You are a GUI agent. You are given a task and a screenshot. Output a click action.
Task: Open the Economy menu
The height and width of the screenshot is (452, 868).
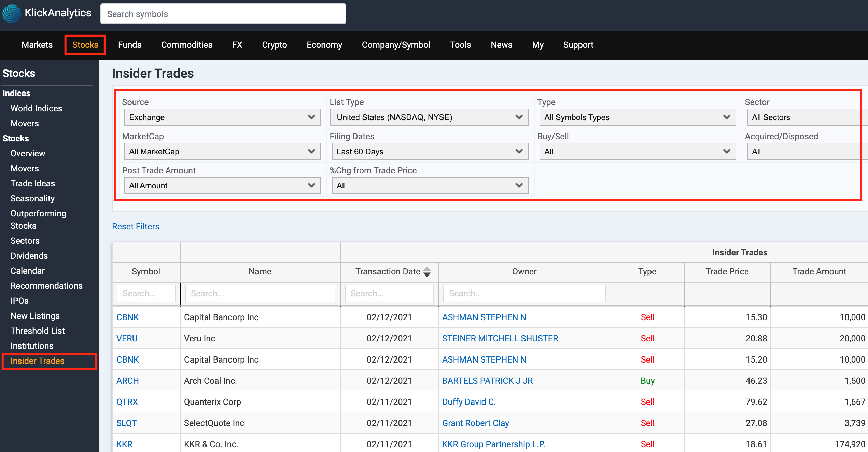[x=324, y=45]
